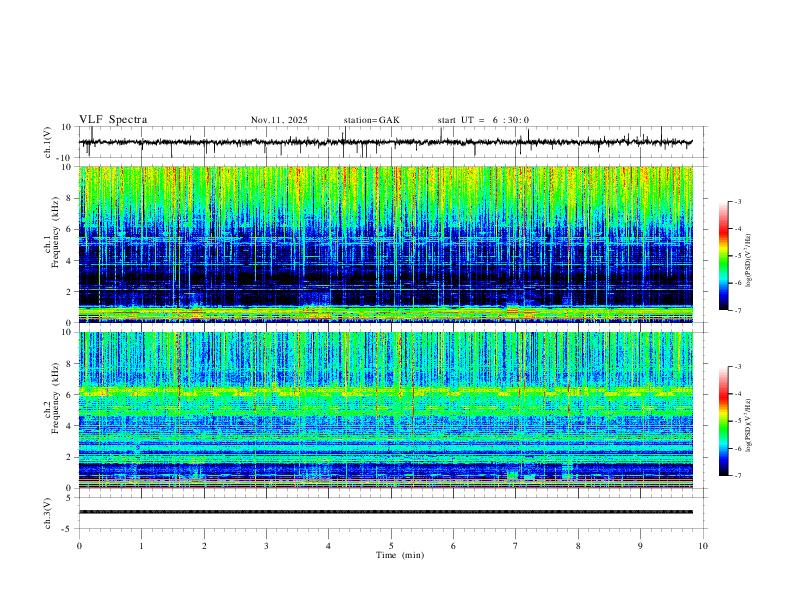Click the ch.3 black waveform band
This screenshot has width=792, height=612.
(385, 512)
